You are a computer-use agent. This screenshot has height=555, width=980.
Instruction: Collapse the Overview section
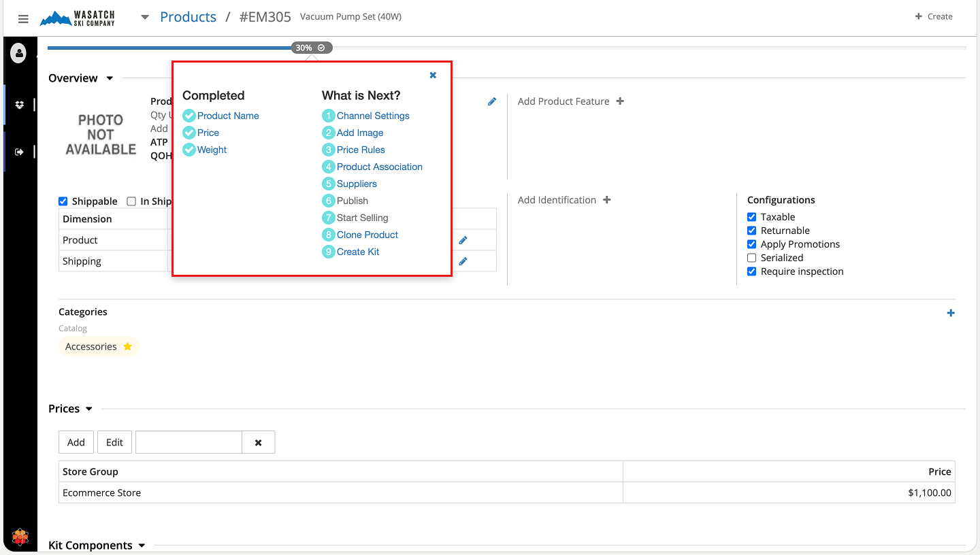[110, 79]
